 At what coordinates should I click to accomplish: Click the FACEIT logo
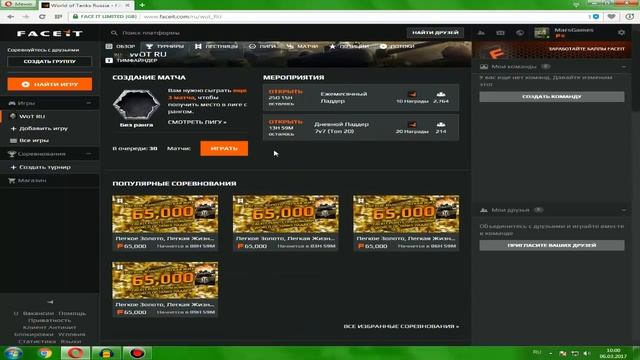pyautogui.click(x=50, y=33)
